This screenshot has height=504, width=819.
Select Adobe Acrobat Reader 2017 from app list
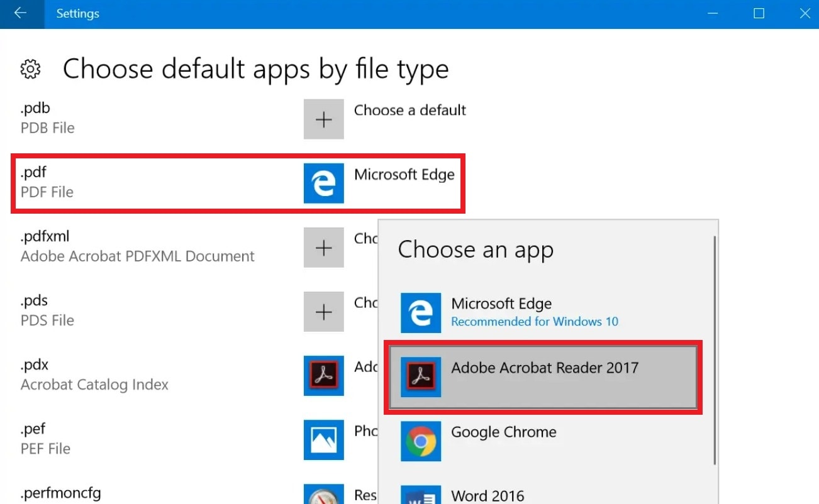(543, 376)
